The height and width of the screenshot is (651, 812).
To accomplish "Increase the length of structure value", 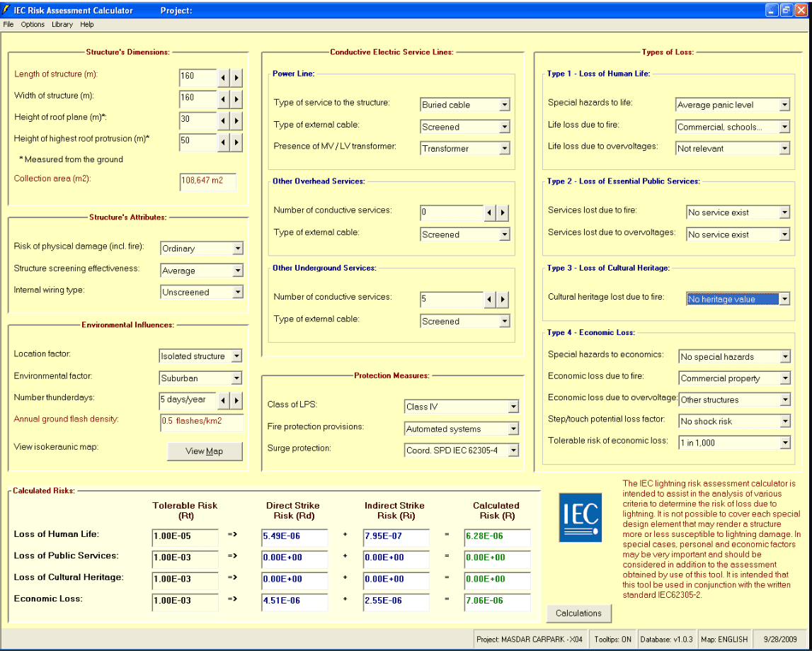I will click(x=236, y=78).
